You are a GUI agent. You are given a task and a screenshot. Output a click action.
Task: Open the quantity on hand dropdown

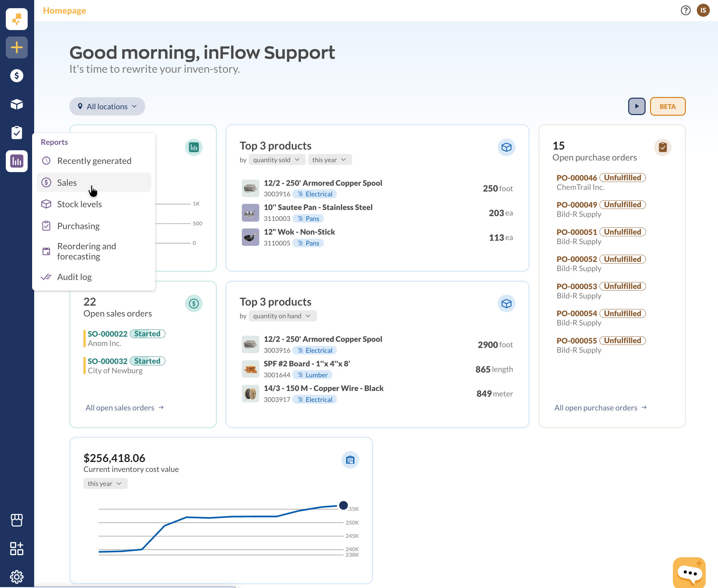tap(282, 316)
